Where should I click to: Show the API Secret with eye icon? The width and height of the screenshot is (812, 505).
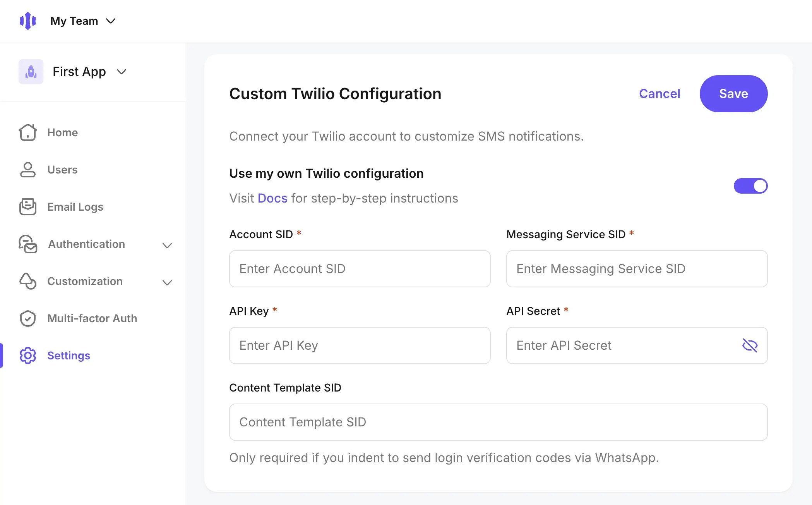[750, 345]
